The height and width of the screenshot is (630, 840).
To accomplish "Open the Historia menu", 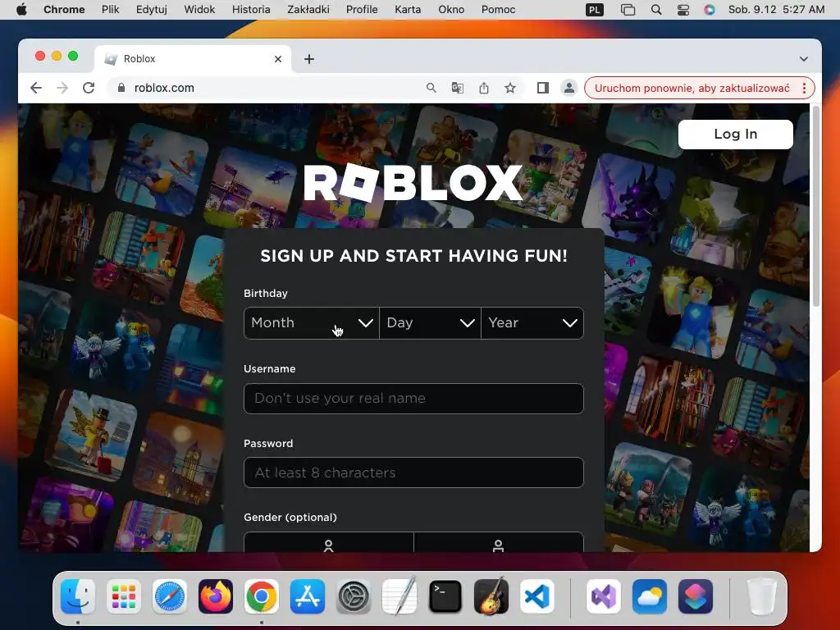I will [x=251, y=10].
